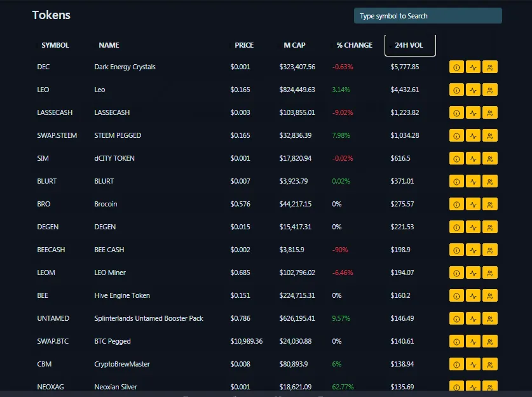
Task: View holders icon for DEC row
Action: click(490, 67)
